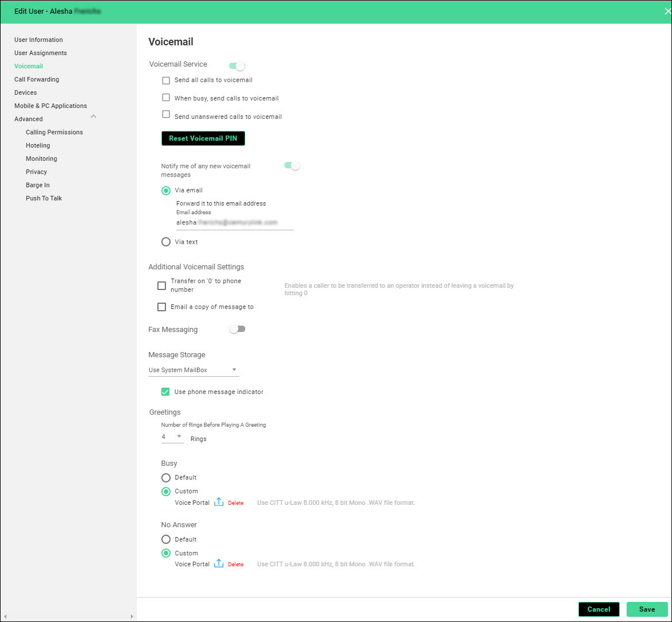Click the email address input field
The height and width of the screenshot is (622, 672).
234,222
